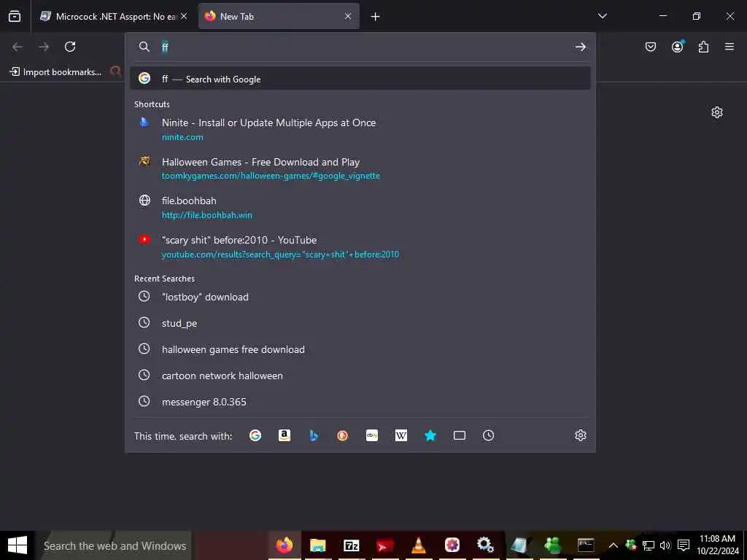Open the Pocket save icon
The width and height of the screenshot is (747, 560).
pos(651,47)
